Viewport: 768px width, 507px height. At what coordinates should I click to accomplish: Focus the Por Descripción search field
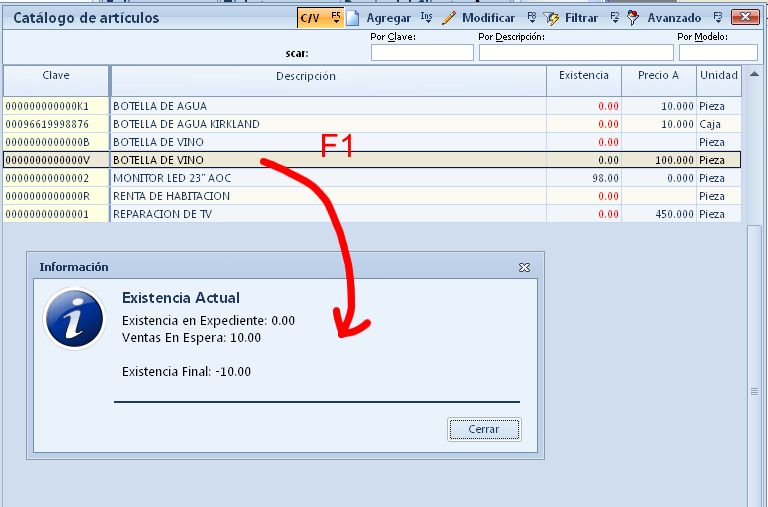pos(576,53)
